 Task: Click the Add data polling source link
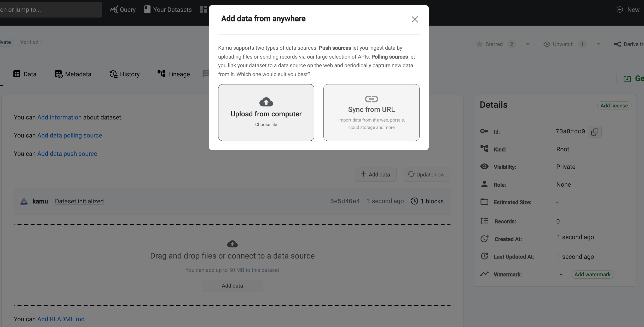click(69, 135)
